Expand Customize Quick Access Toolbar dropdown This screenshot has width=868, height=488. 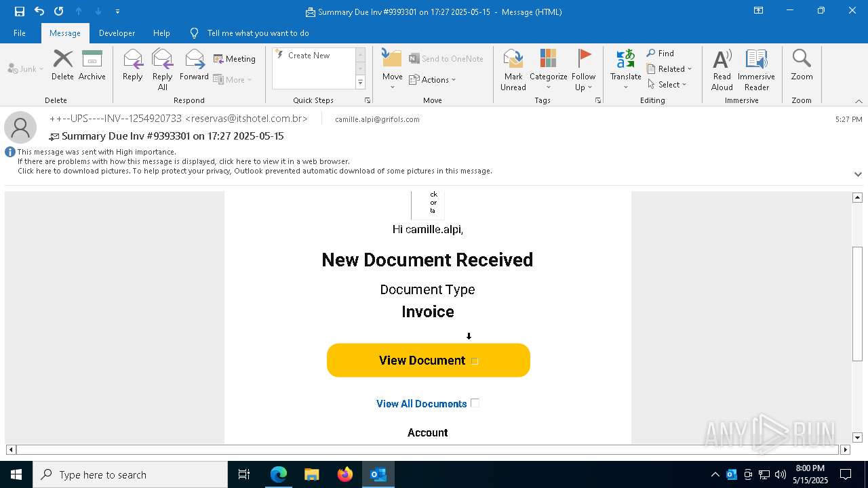click(x=118, y=11)
